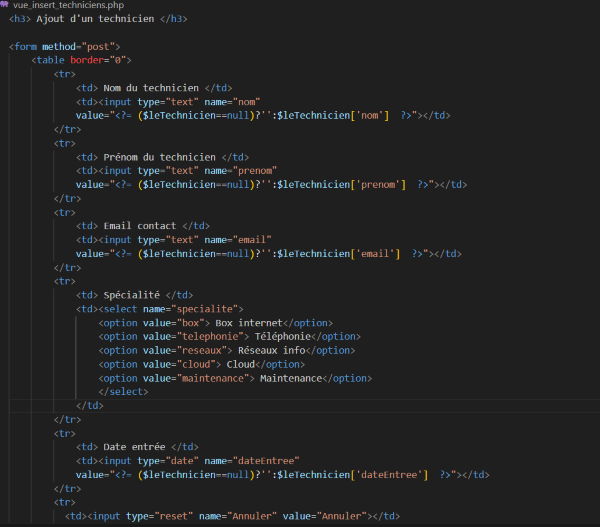Click the name="prenom" attribute
Viewport: 600px width, 527px height.
(x=241, y=171)
